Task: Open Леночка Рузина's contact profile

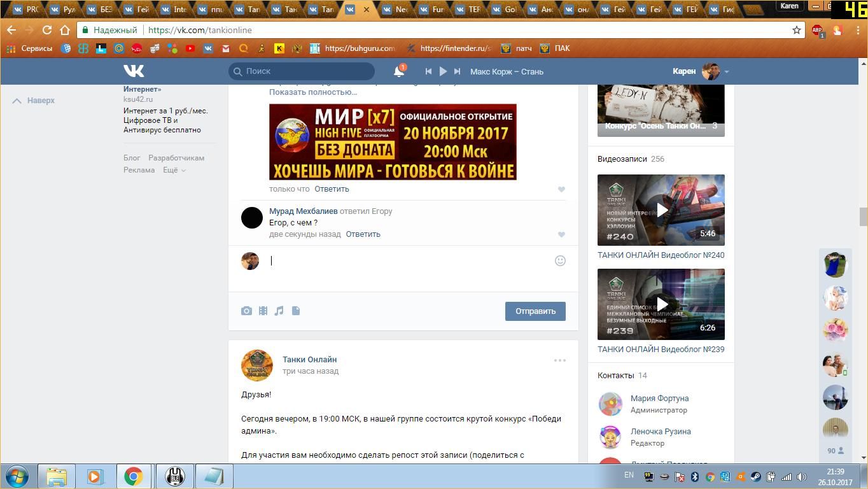Action: tap(661, 432)
